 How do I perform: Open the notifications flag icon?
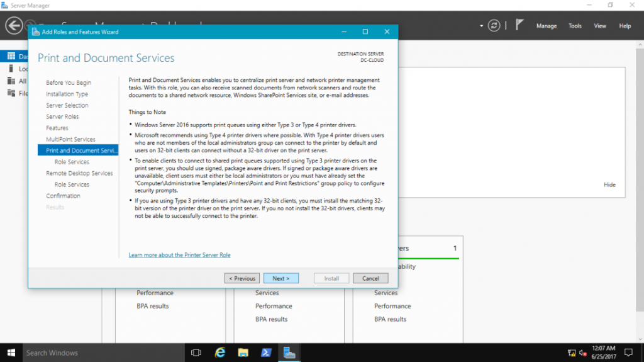coord(519,25)
